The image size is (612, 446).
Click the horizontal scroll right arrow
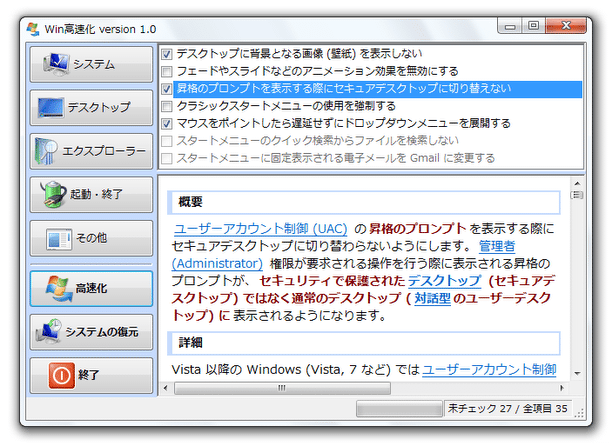[562, 388]
